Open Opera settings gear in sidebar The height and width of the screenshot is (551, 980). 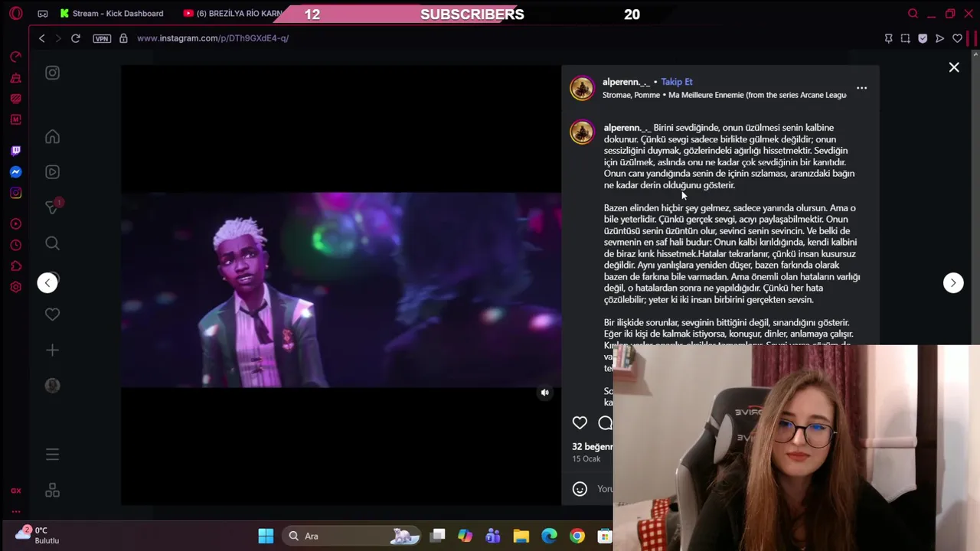[x=15, y=287]
